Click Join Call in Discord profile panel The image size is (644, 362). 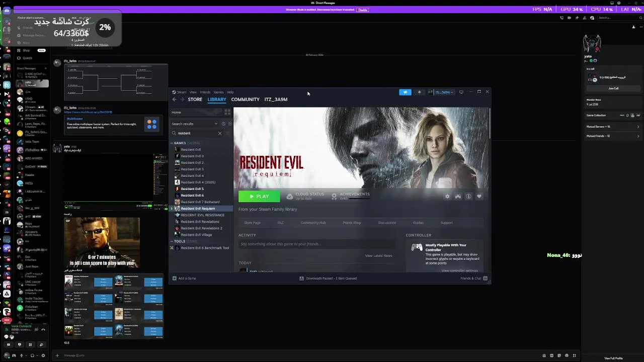click(613, 88)
